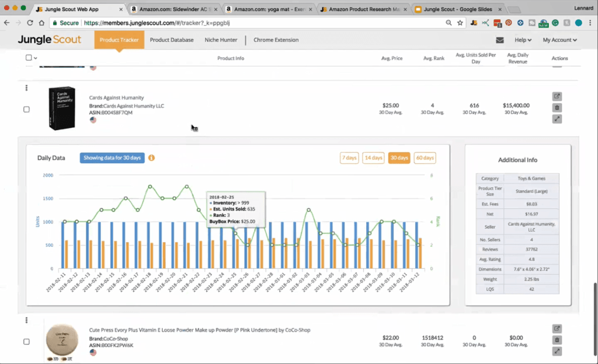Select the 30 days range button
Viewport: 598px width, 364px height.
[399, 157]
